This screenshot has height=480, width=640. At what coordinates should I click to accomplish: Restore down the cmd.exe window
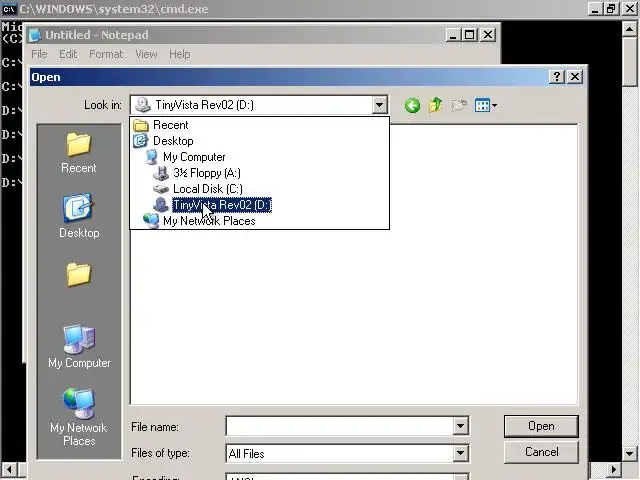[611, 9]
